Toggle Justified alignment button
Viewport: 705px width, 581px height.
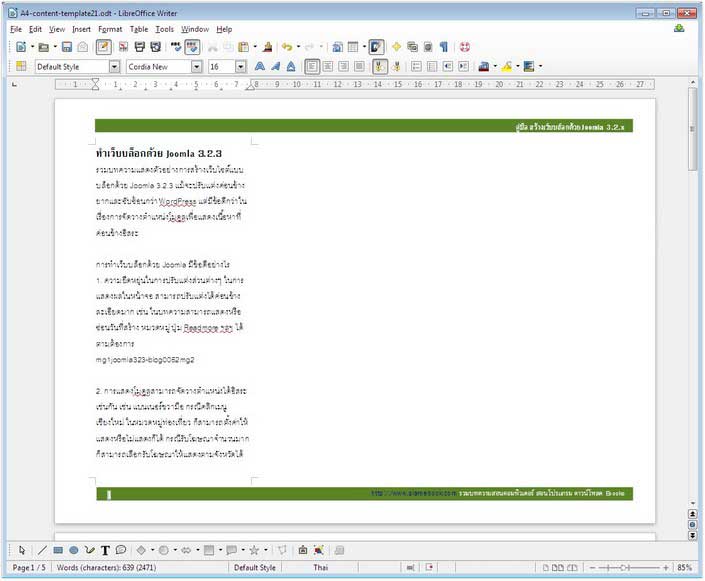click(x=360, y=67)
